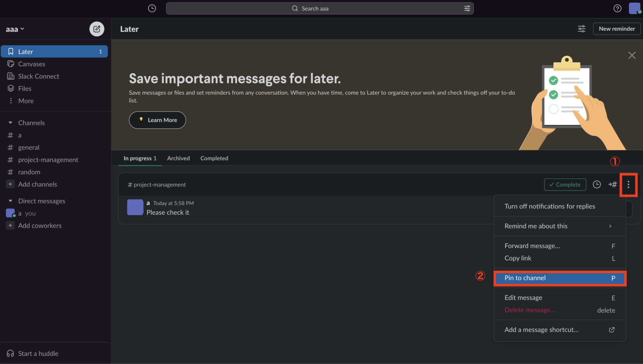Viewport: 643px width, 364px height.
Task: Open the compose new message icon
Action: pyautogui.click(x=96, y=29)
